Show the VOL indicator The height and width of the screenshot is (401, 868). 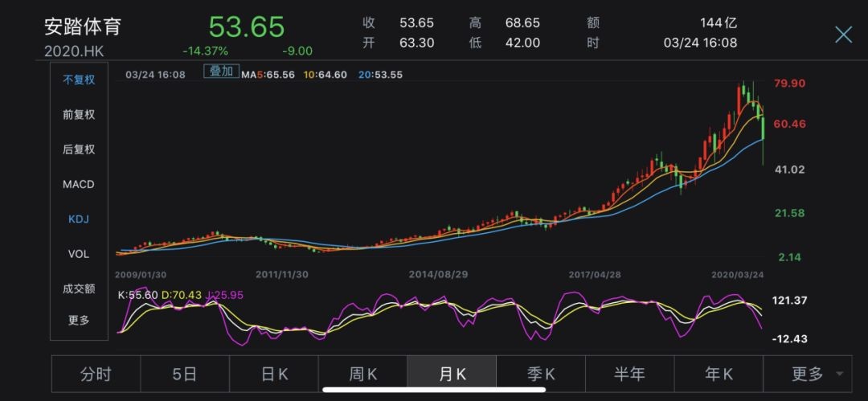pyautogui.click(x=79, y=254)
